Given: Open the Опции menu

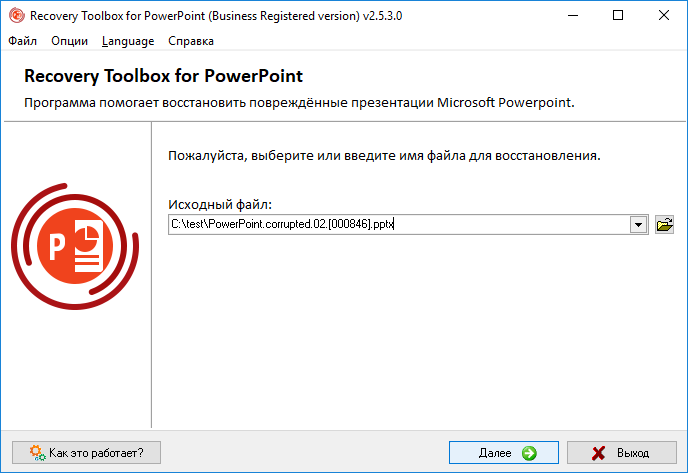Looking at the screenshot, I should (69, 41).
